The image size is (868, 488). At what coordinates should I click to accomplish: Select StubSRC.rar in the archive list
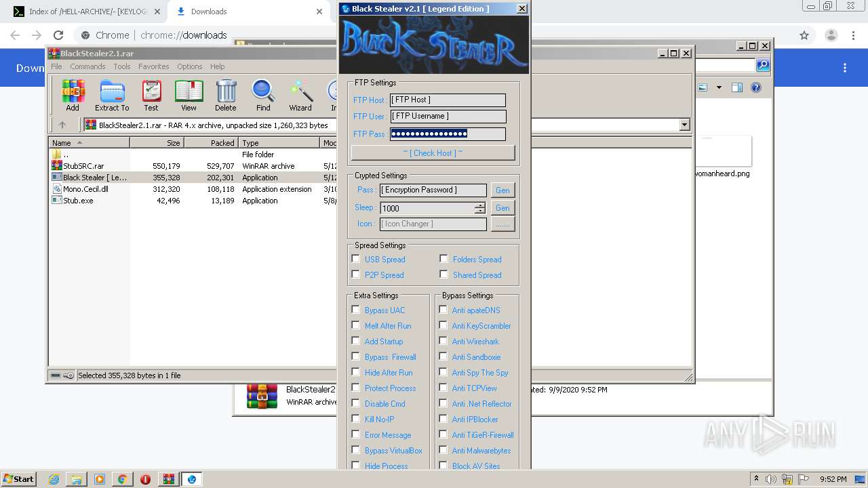83,166
